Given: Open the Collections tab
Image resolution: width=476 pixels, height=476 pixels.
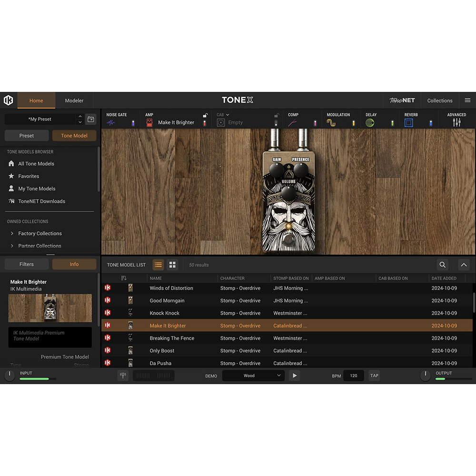Looking at the screenshot, I should point(439,100).
